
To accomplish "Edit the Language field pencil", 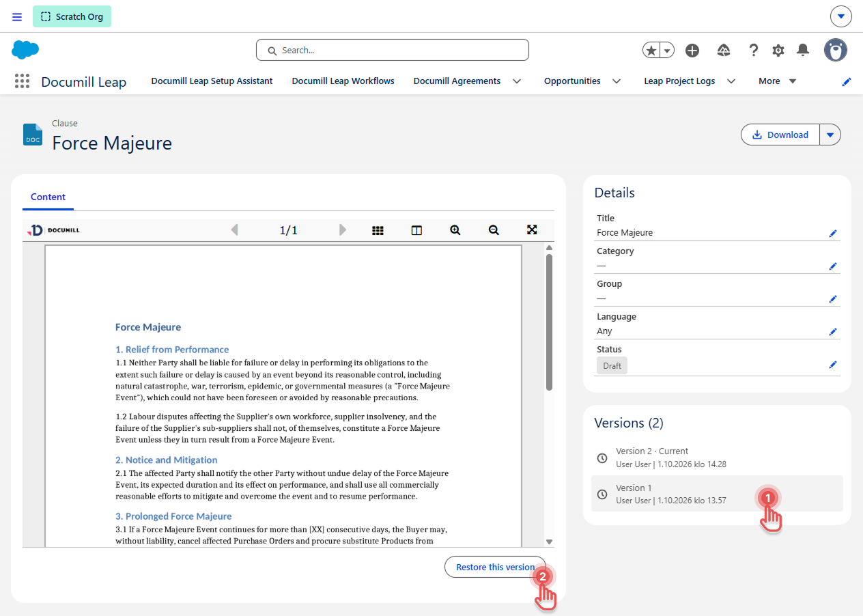I will click(833, 332).
